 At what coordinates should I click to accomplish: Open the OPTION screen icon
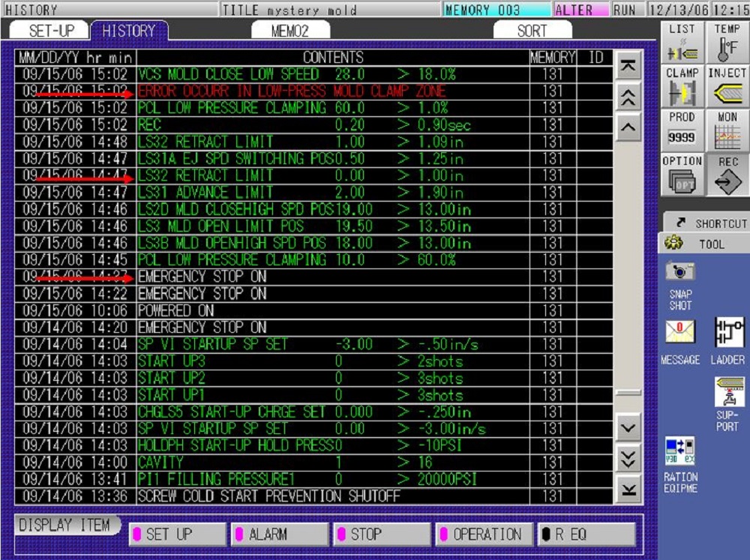pyautogui.click(x=682, y=176)
